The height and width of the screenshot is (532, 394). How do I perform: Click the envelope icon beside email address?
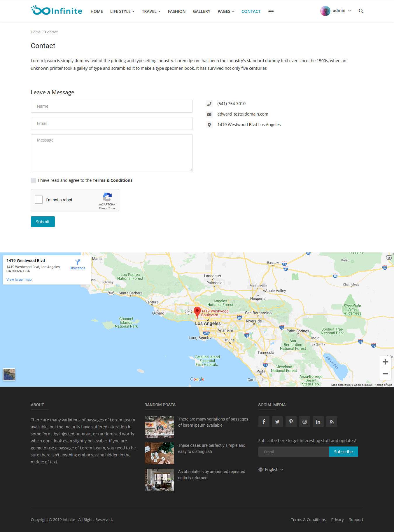209,114
